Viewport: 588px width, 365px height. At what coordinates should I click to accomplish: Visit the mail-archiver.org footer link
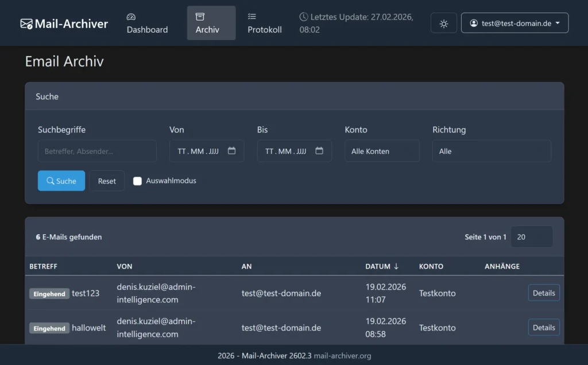click(342, 356)
